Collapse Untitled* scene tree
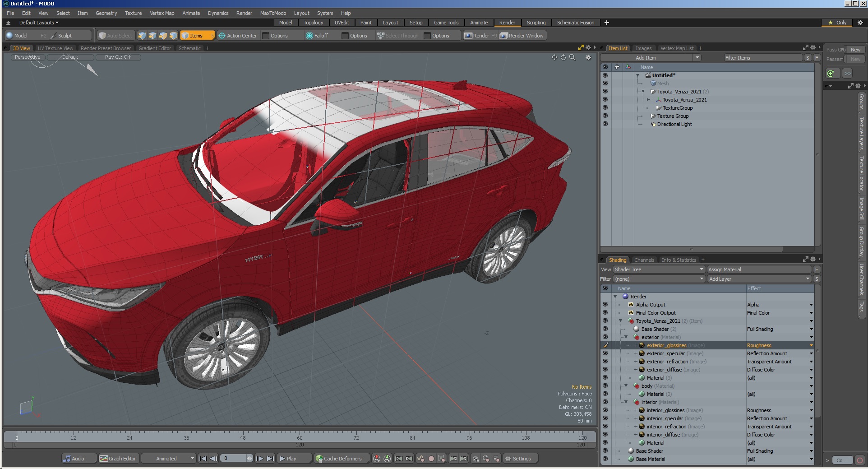The height and width of the screenshot is (469, 868). tap(637, 75)
